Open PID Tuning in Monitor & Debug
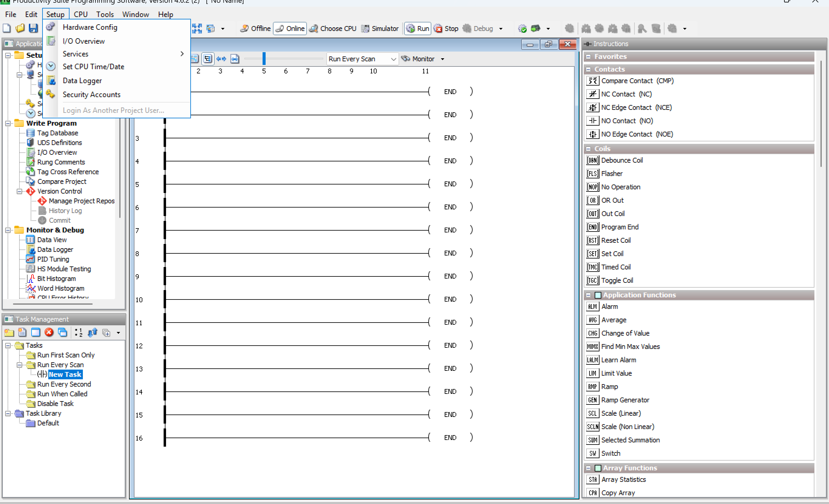Screen dimensions: 829x504 pyautogui.click(x=53, y=259)
